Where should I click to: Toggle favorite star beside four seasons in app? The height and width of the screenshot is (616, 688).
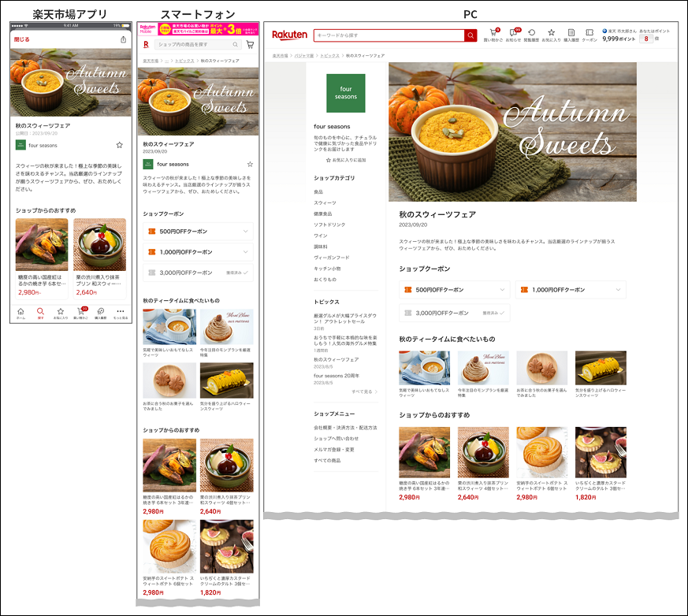point(120,145)
